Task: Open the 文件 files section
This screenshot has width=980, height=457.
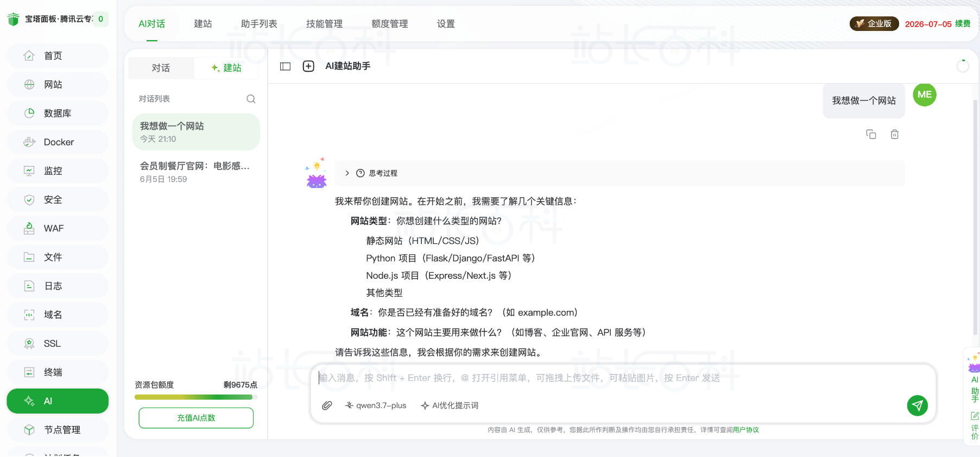Action: pos(57,257)
